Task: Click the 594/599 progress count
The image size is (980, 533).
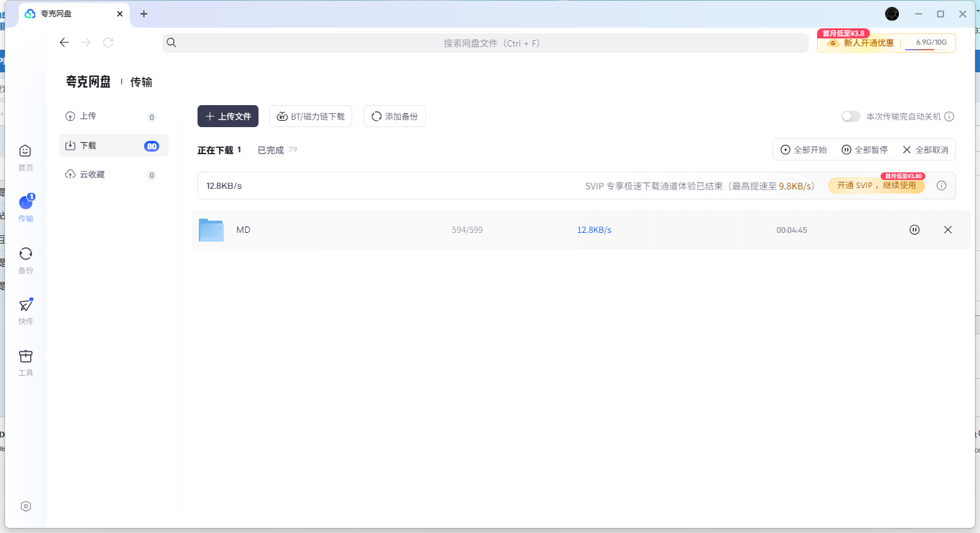Action: click(x=467, y=230)
